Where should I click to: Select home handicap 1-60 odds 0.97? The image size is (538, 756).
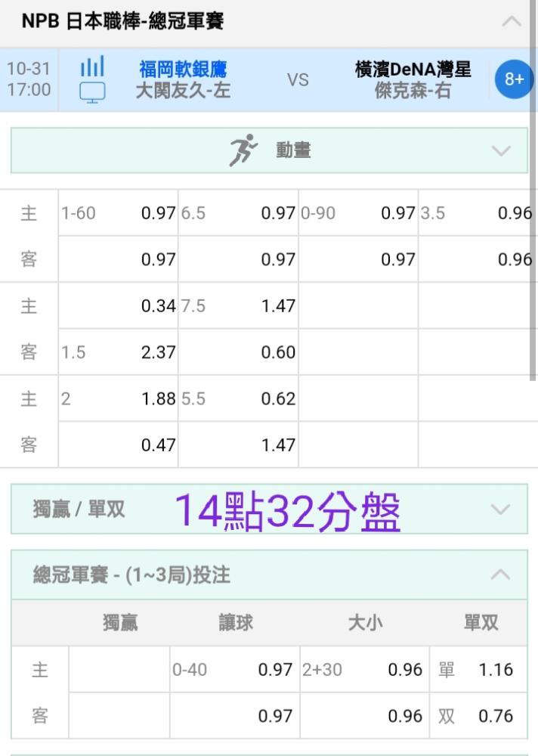[x=118, y=212]
